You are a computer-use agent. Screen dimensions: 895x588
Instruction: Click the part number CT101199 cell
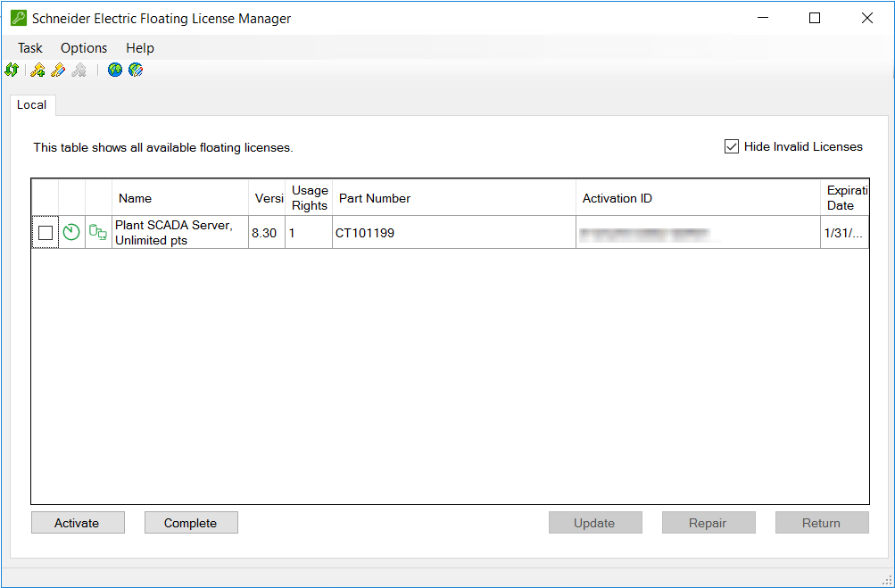[454, 232]
